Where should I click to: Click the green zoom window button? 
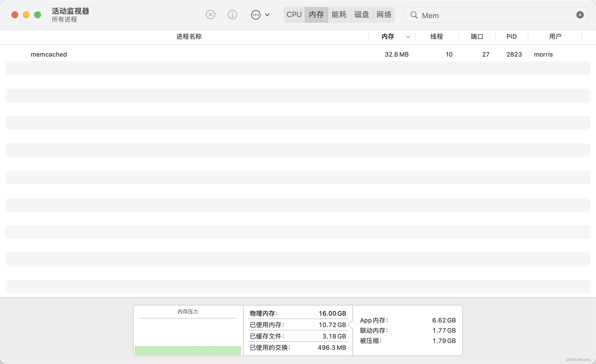click(x=38, y=15)
